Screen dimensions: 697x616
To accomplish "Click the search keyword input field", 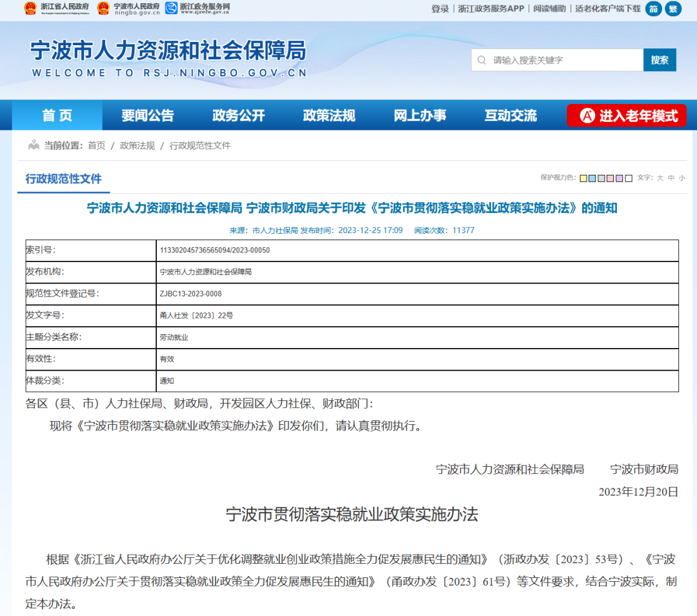I will point(565,60).
